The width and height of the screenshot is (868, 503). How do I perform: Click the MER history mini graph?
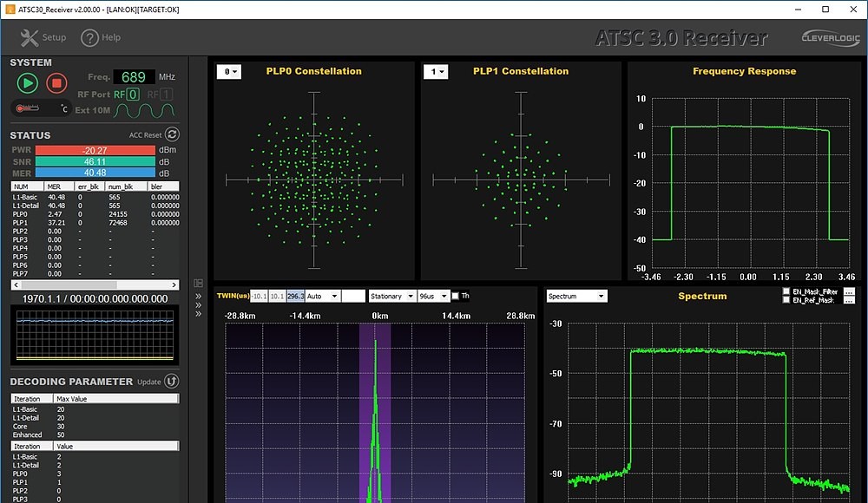[95, 336]
